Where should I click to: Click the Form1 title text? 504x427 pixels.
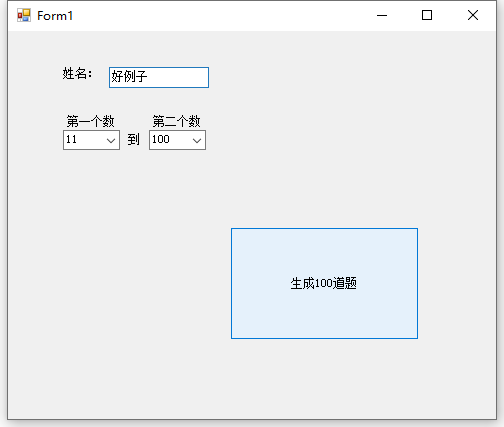(55, 16)
